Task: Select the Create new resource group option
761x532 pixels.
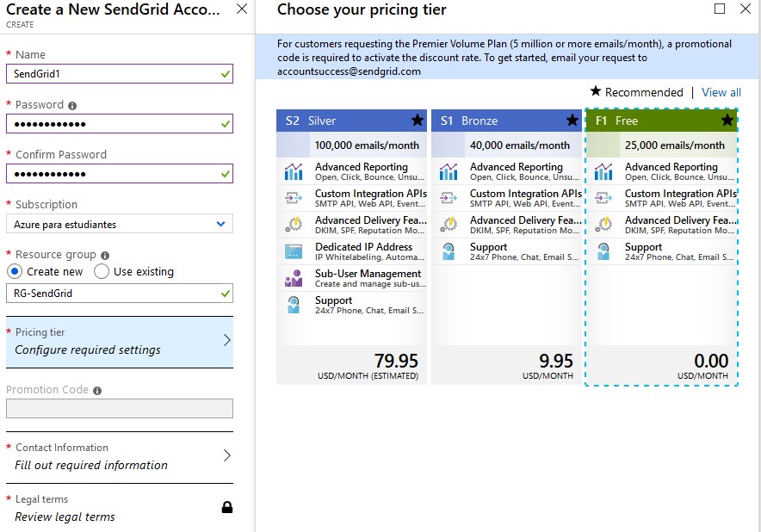Action: point(15,271)
